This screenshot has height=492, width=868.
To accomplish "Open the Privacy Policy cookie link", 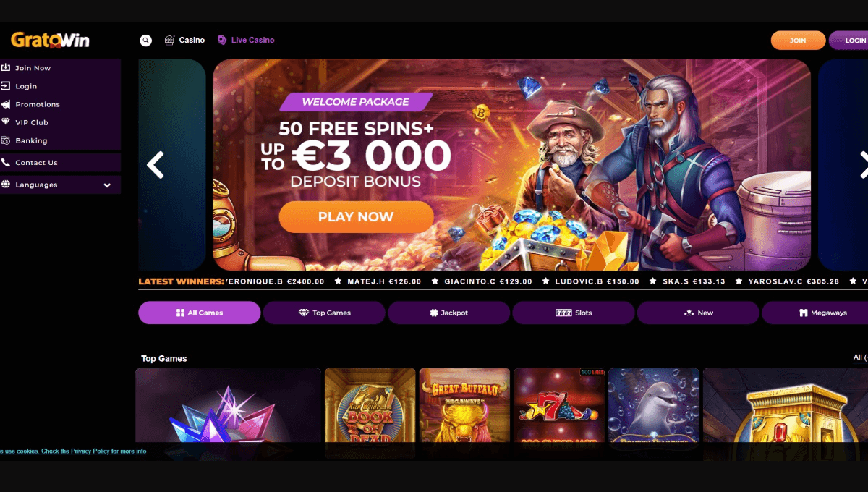I will click(x=90, y=451).
